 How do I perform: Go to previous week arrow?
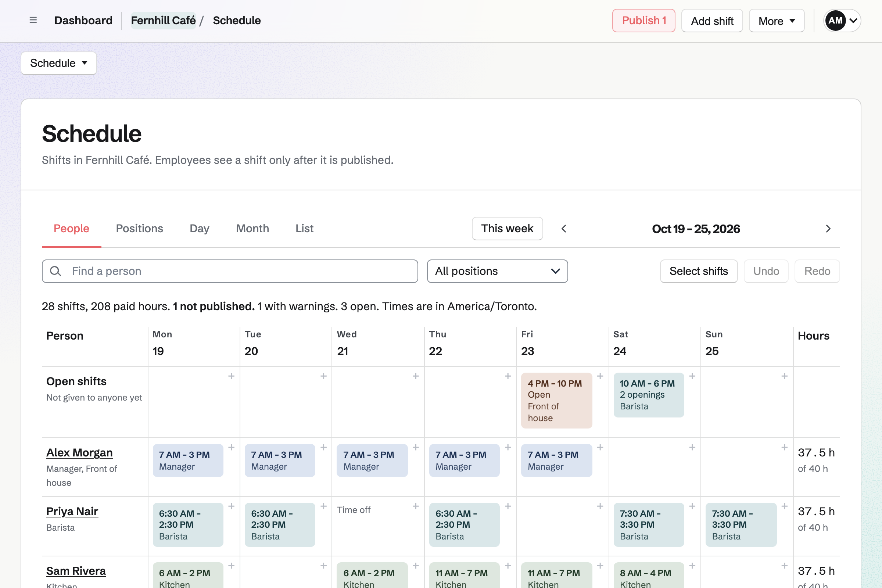point(564,229)
